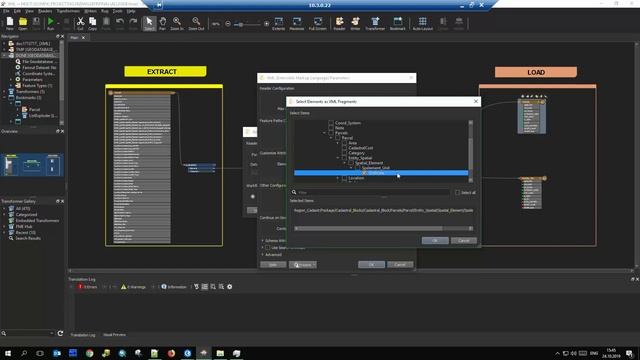This screenshot has height=360, width=640.
Task: Check the Location element checkbox
Action: [344, 178]
